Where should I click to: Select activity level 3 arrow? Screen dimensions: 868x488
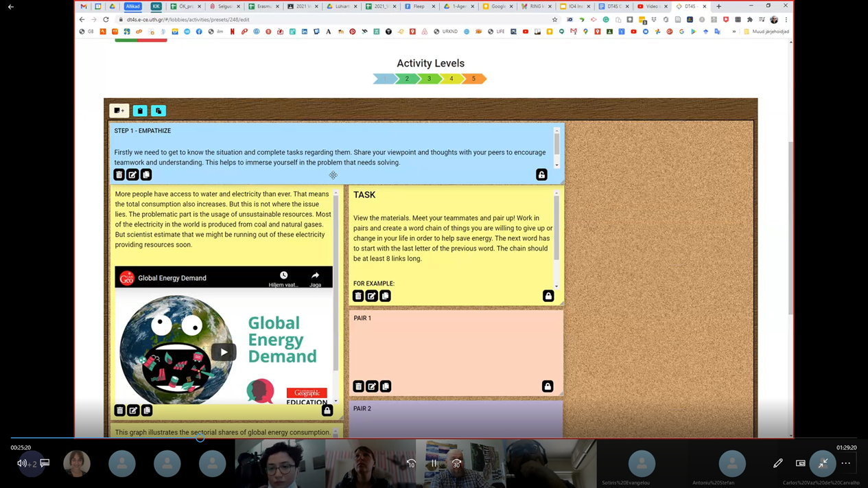(x=429, y=79)
